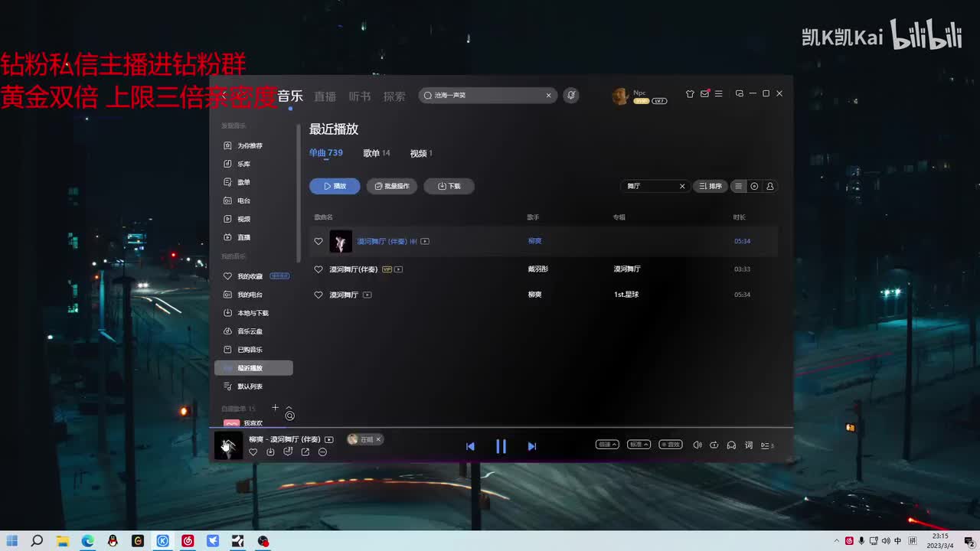
Task: Clear the 舞厅 filter text
Action: [682, 186]
